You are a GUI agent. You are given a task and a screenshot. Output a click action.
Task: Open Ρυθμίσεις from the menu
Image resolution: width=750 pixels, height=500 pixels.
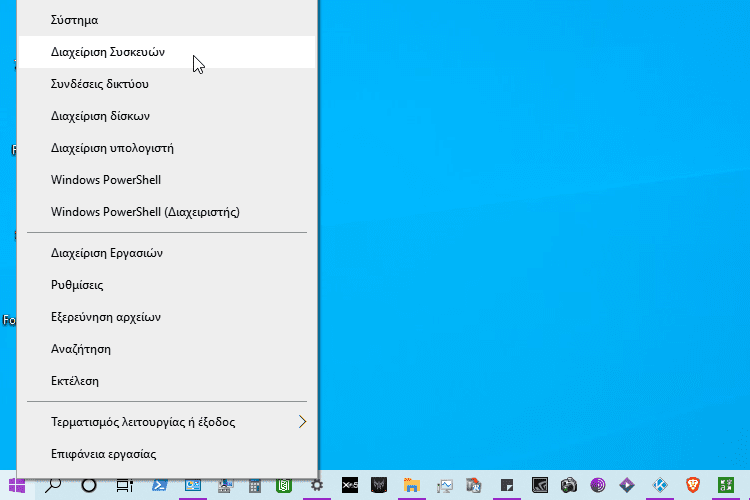tap(167, 285)
